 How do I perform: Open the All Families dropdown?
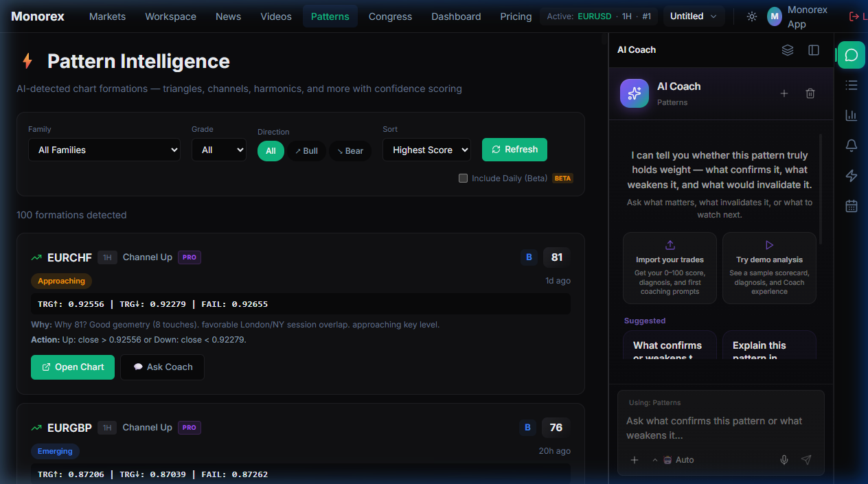coord(104,150)
